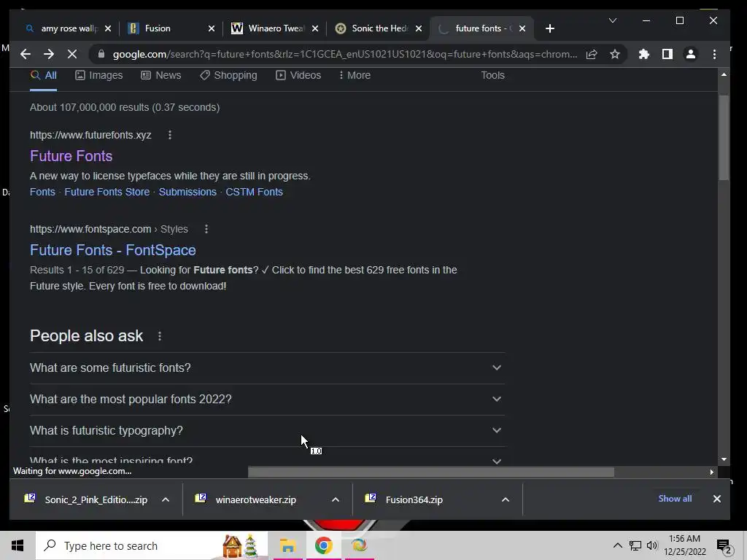Open a new tab with plus button
Viewport: 747px width, 560px height.
pos(550,28)
